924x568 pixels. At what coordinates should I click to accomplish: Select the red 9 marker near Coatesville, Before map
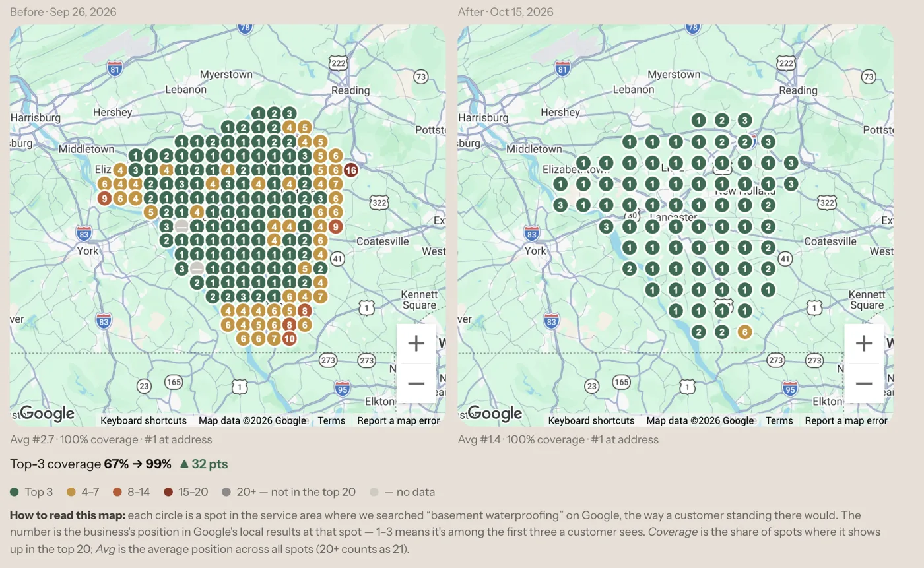click(x=335, y=227)
